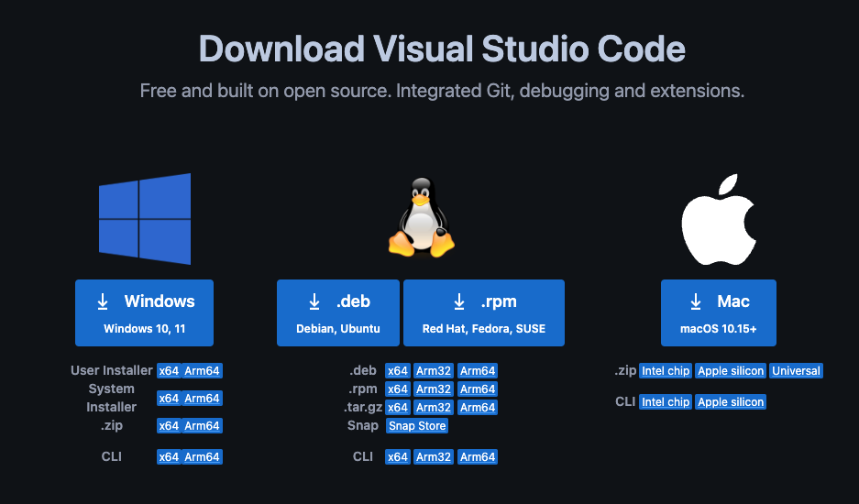
Task: Choose Windows System Installer x64
Action: [169, 399]
